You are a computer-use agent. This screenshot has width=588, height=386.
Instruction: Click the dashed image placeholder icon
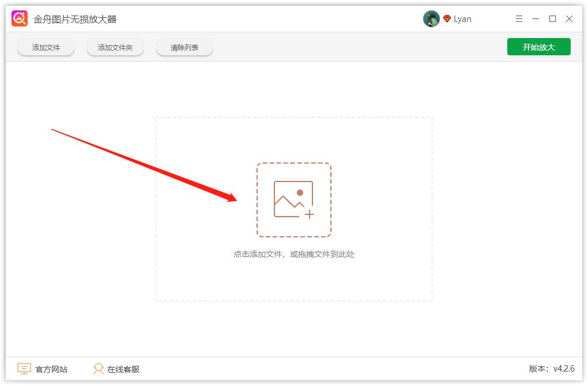pos(294,199)
